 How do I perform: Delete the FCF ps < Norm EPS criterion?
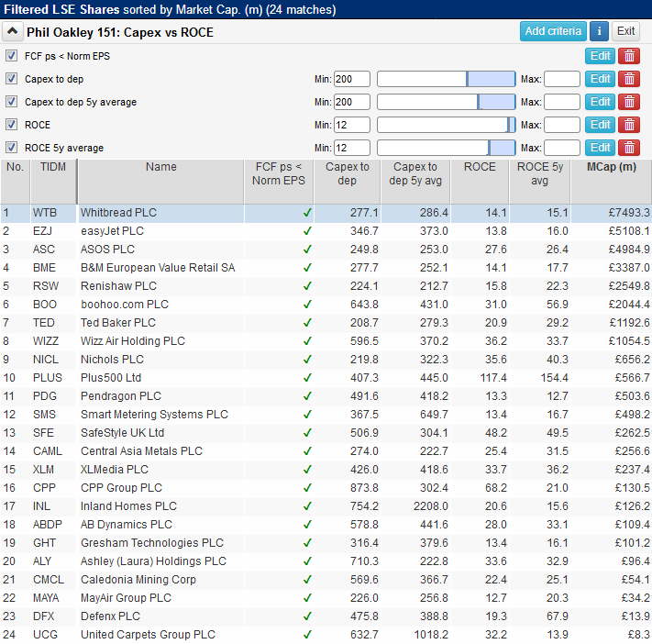[628, 56]
